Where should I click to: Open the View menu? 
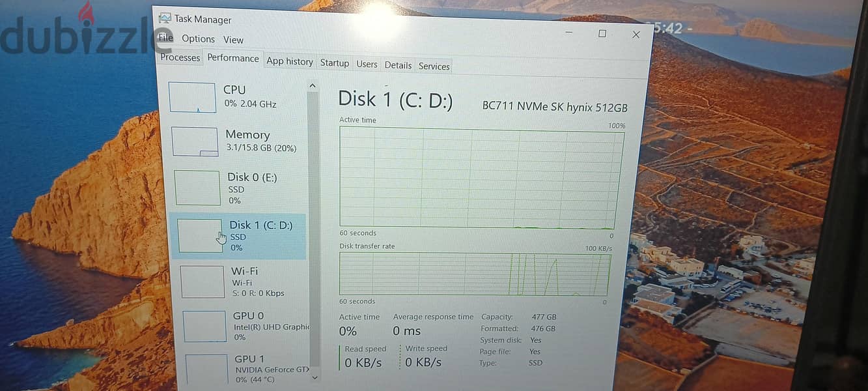233,40
